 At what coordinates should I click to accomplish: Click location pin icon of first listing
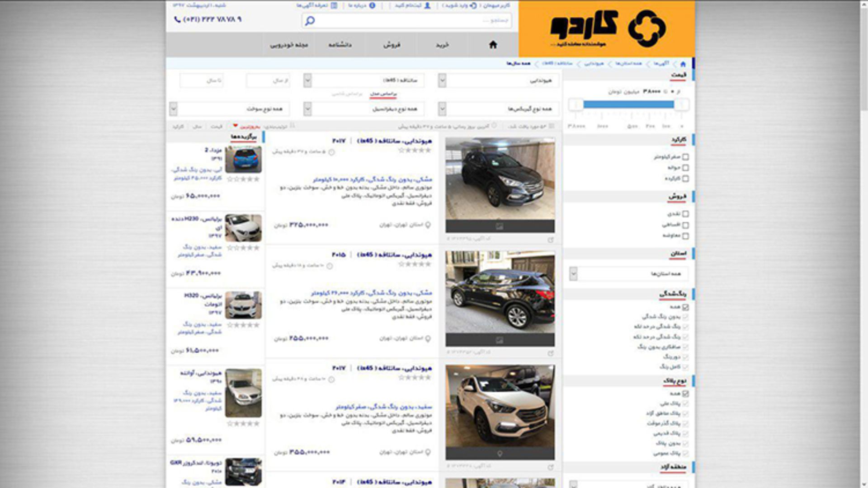coord(428,225)
